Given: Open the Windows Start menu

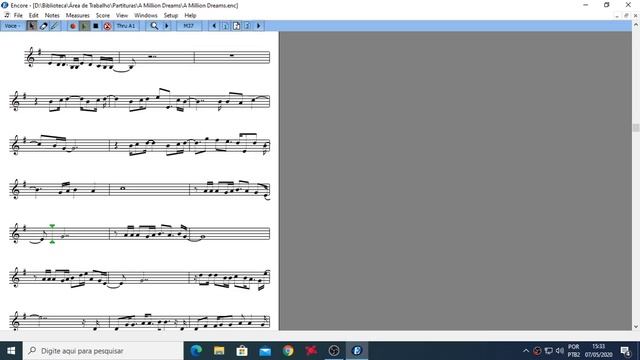Looking at the screenshot, I should (x=11, y=351).
